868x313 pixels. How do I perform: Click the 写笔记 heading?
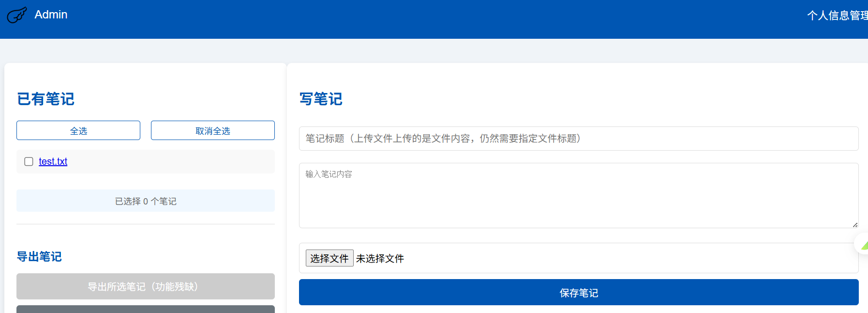coord(320,99)
